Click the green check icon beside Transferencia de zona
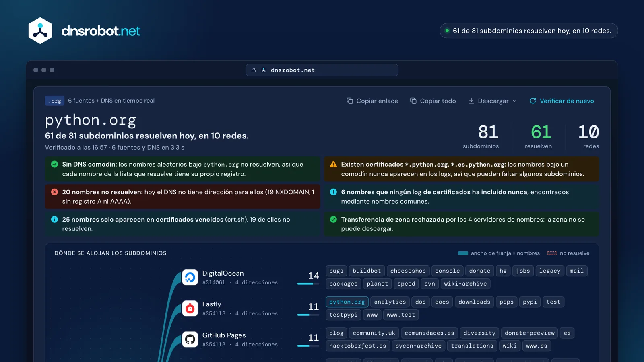The image size is (644, 362). pyautogui.click(x=333, y=219)
